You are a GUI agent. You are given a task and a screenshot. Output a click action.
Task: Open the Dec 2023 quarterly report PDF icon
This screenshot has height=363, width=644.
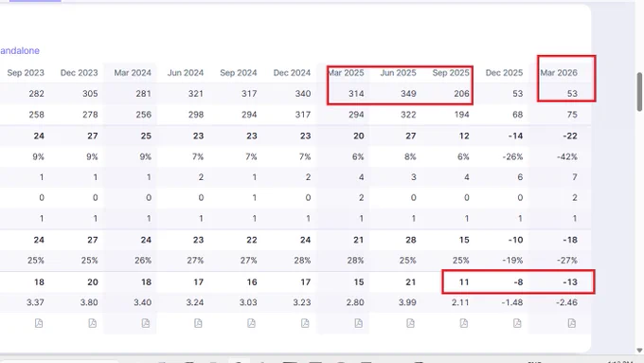click(x=93, y=323)
